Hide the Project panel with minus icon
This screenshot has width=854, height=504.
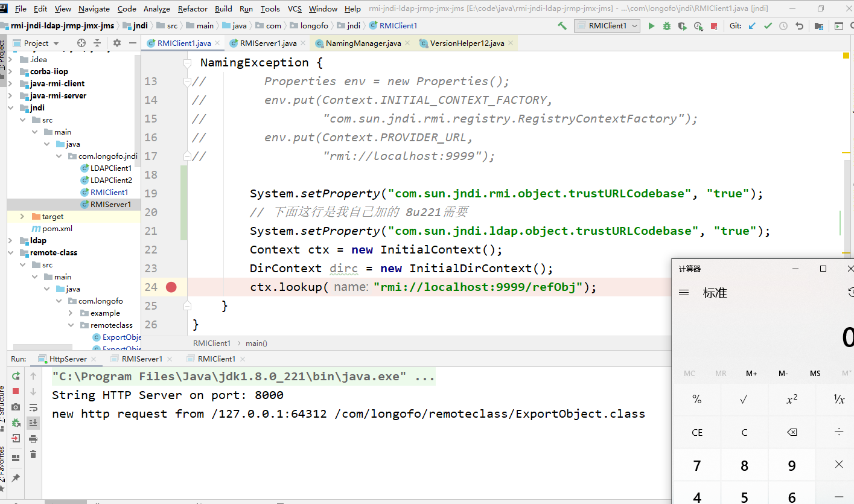pyautogui.click(x=132, y=43)
